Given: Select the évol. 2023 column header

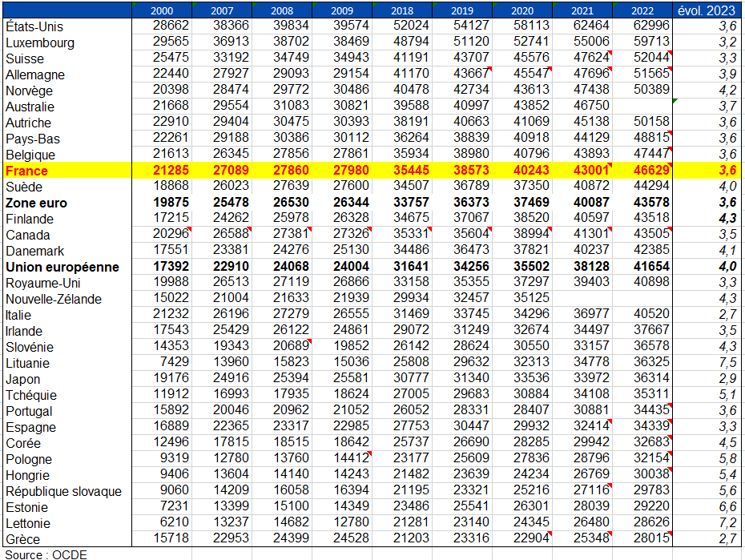Looking at the screenshot, I should (x=708, y=10).
